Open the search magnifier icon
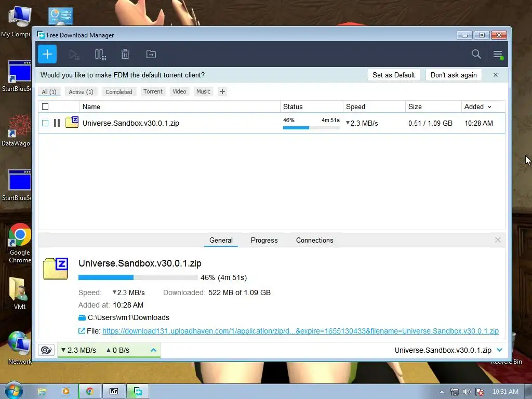 click(x=476, y=54)
